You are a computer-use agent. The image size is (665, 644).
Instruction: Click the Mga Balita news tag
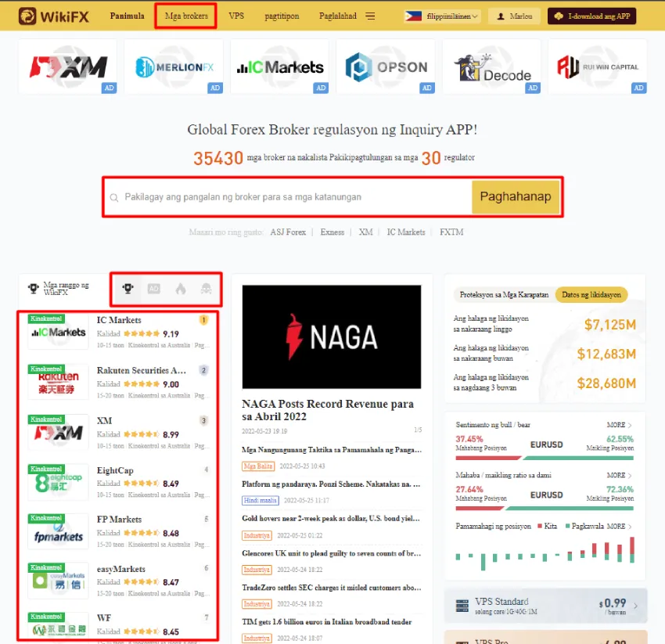[258, 466]
